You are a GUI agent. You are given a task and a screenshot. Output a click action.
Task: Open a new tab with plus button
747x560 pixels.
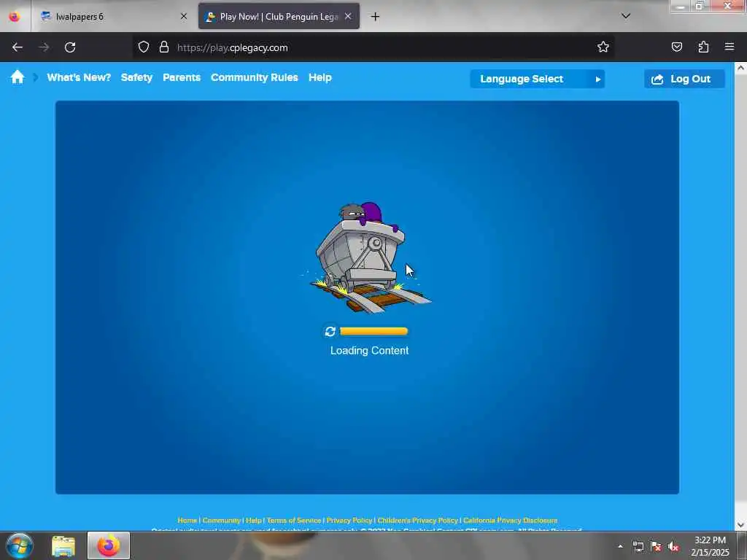[x=376, y=17]
